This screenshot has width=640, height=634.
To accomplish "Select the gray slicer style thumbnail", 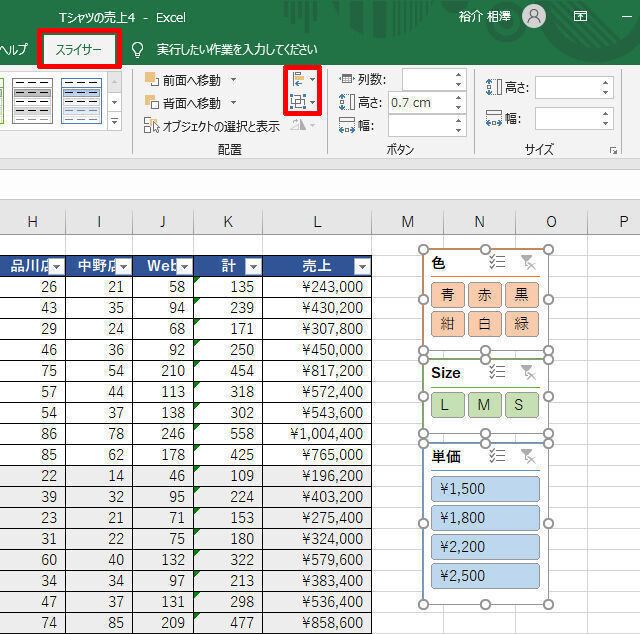I will [32, 101].
